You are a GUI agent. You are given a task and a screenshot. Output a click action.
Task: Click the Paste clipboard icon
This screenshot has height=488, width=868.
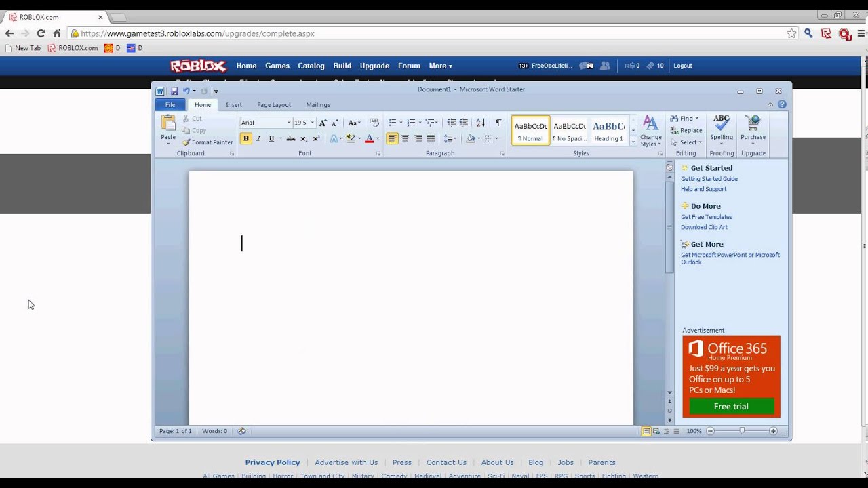[x=168, y=123]
